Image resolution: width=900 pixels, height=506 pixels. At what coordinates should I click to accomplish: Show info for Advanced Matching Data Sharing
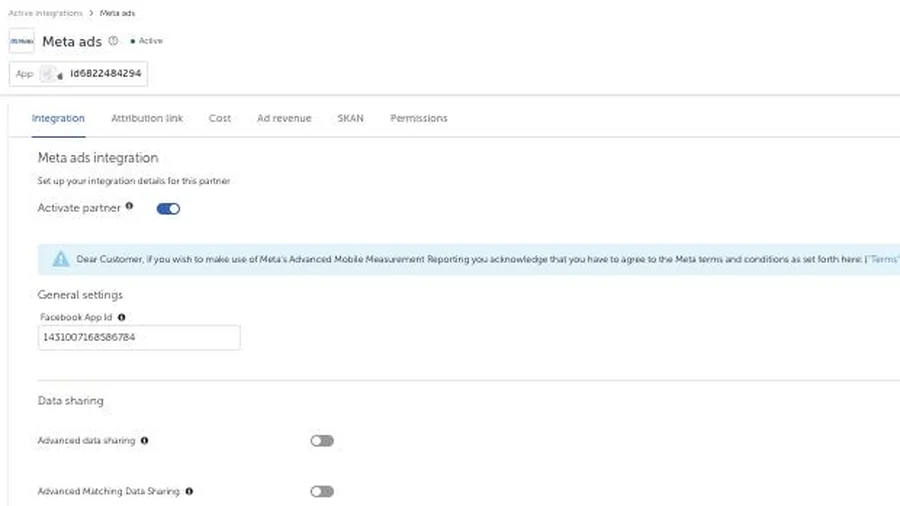189,491
